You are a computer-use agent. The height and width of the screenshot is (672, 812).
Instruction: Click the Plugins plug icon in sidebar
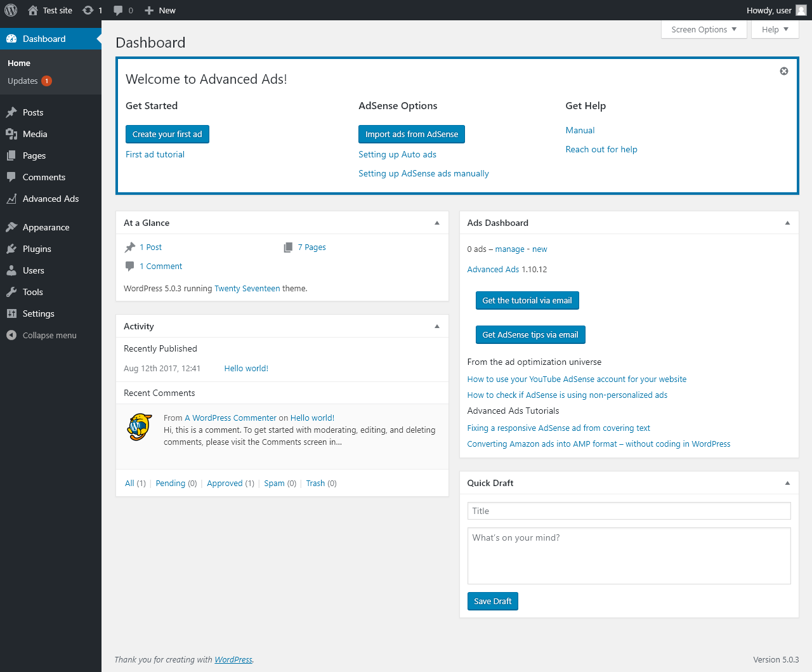point(11,249)
